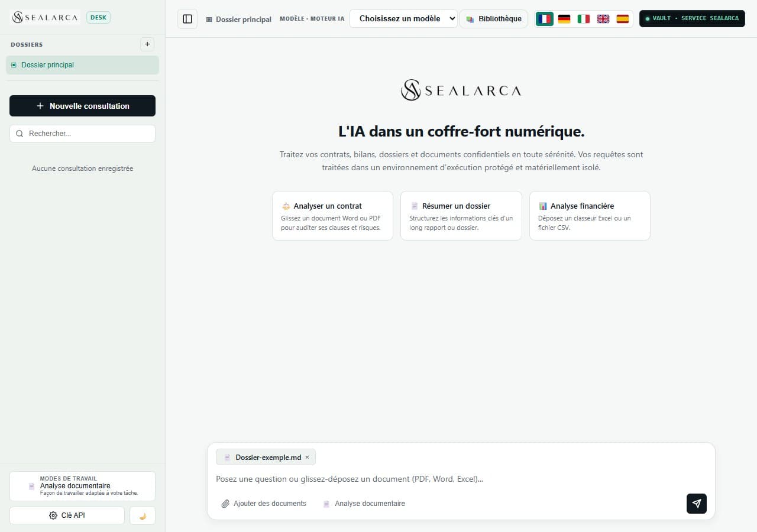The height and width of the screenshot is (532, 757).
Task: Toggle dark mode moon icon
Action: coord(143,515)
